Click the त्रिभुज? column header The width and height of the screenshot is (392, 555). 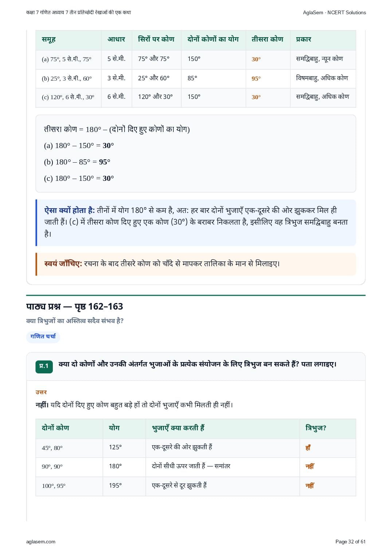(316, 428)
